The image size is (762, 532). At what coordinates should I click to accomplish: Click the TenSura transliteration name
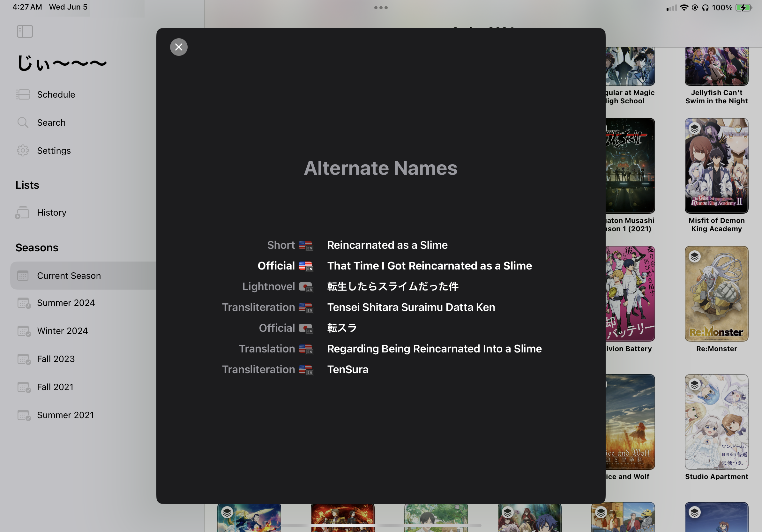(x=347, y=369)
